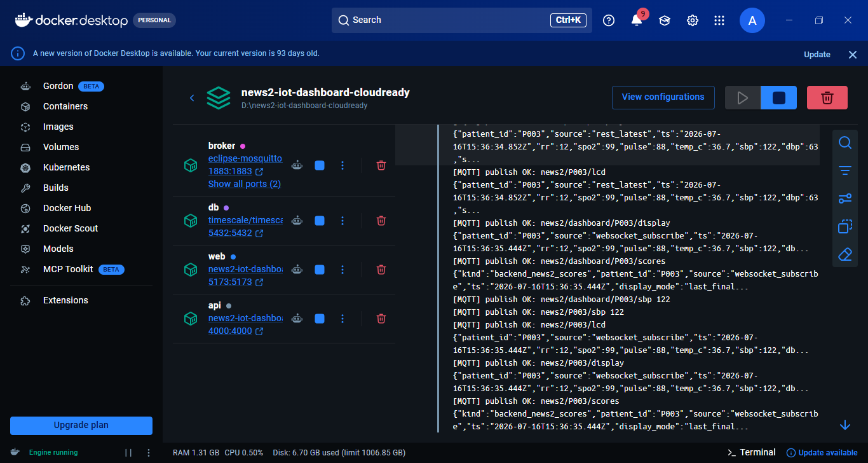Click the Upgrade plan button
The height and width of the screenshot is (463, 868).
[81, 425]
